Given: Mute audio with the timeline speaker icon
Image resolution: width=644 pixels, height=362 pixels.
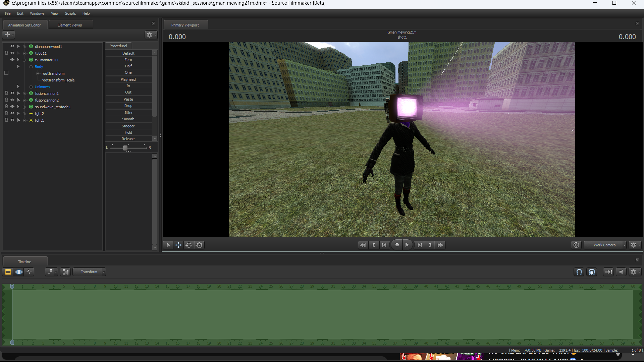Looking at the screenshot, I should [621, 272].
